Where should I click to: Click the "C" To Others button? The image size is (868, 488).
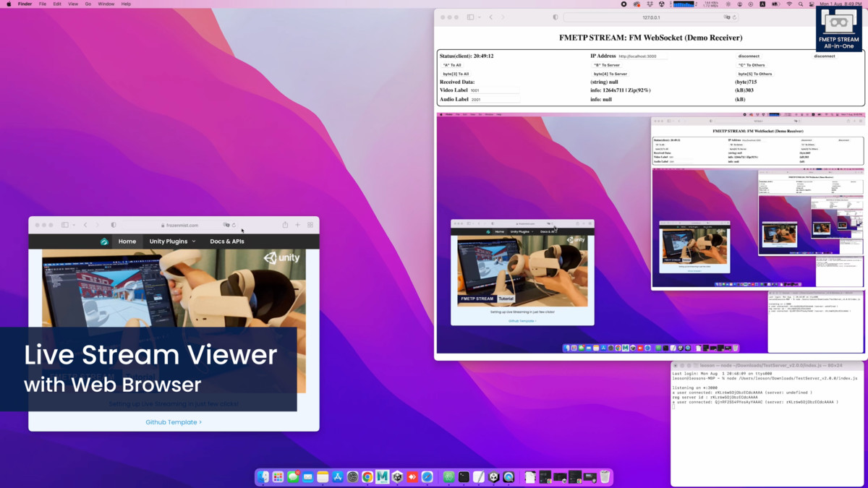pyautogui.click(x=751, y=65)
